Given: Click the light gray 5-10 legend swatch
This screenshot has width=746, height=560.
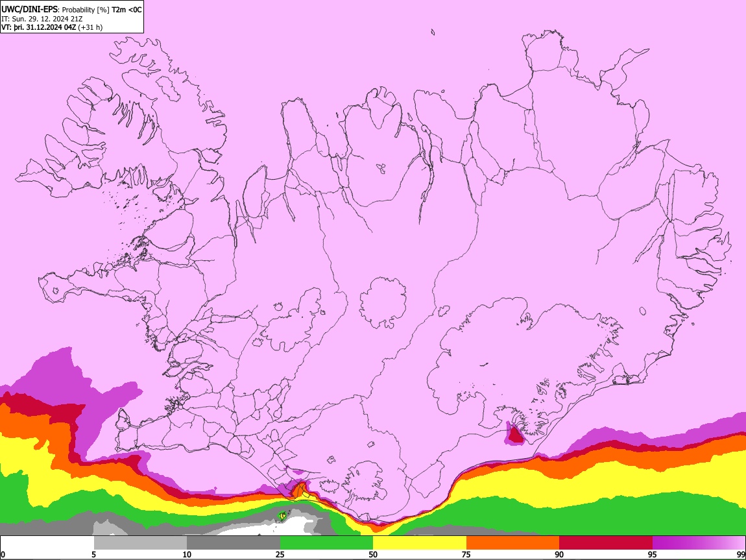Looking at the screenshot, I should tap(140, 543).
